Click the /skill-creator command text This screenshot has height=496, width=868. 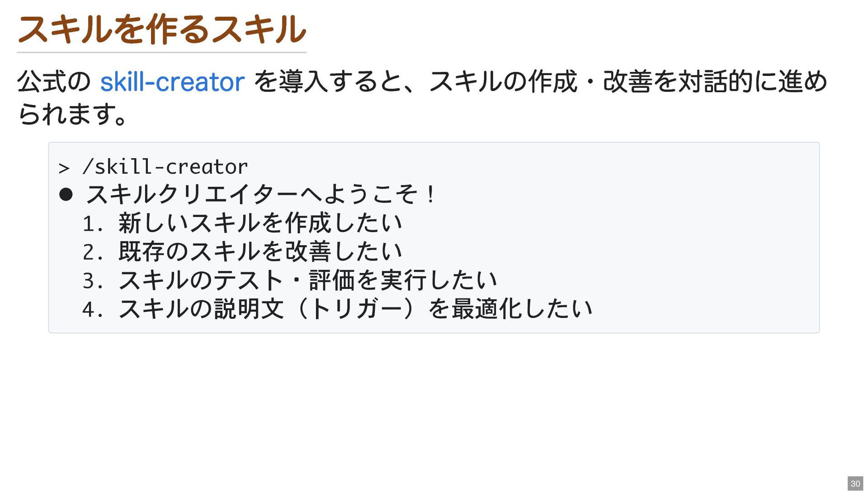(x=165, y=167)
